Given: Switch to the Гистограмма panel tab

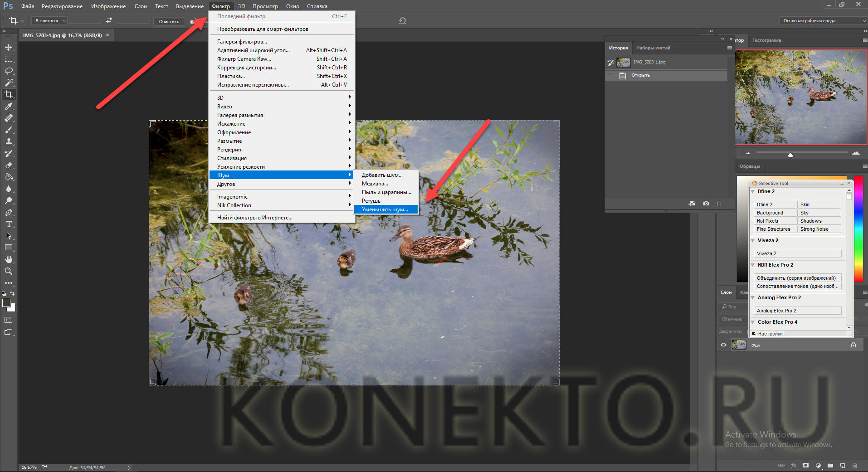Looking at the screenshot, I should coord(766,40).
